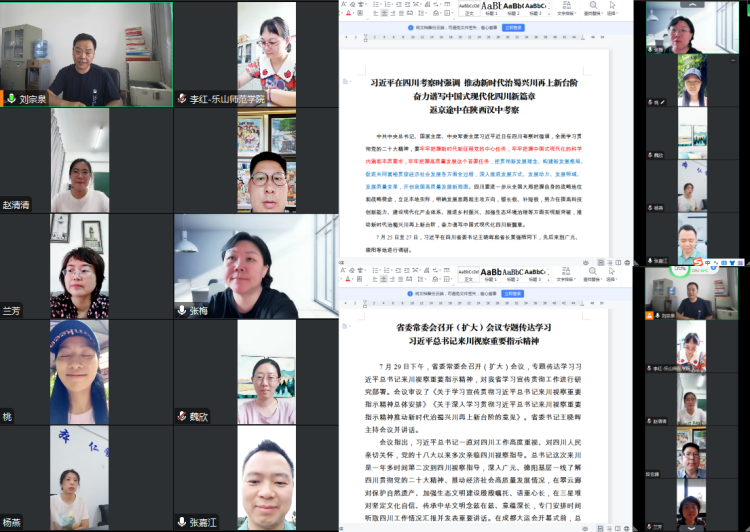The image size is (750, 532).
Task: Toggle microphone icon beside 刘宗泉's name
Action: (12, 99)
